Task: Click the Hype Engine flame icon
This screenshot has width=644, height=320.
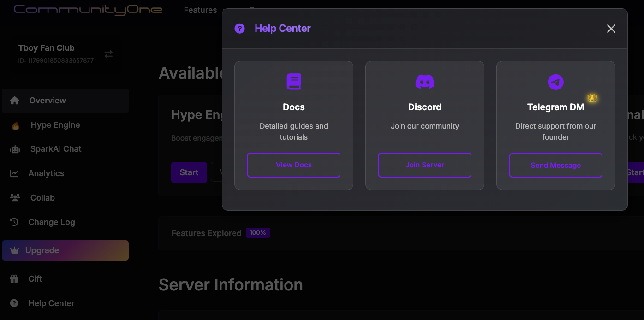Action: pos(16,125)
